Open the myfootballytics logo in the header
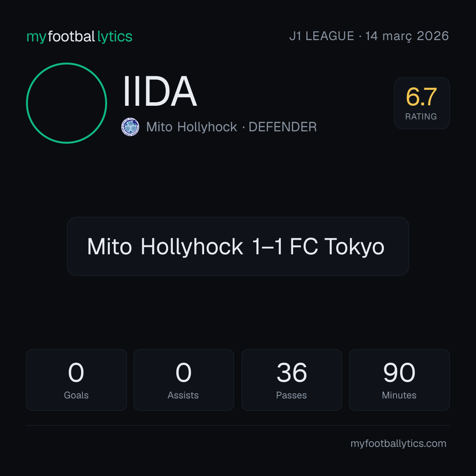This screenshot has height=476, width=476. pyautogui.click(x=79, y=37)
